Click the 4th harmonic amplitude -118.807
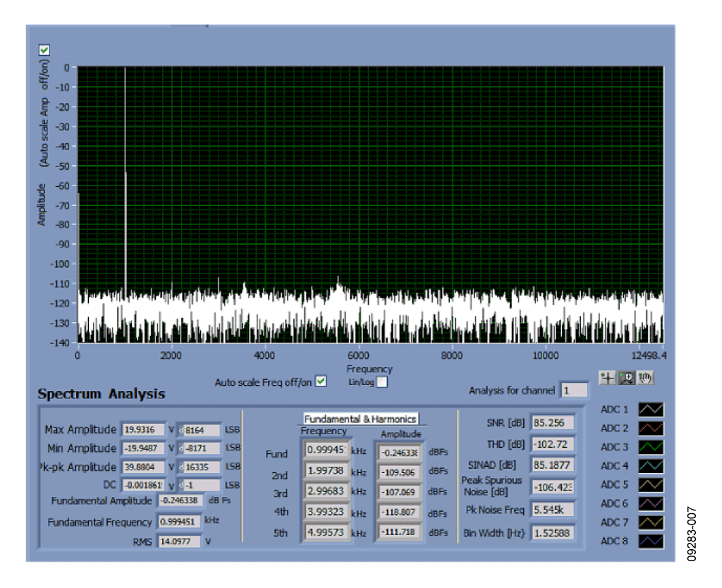 pos(399,512)
